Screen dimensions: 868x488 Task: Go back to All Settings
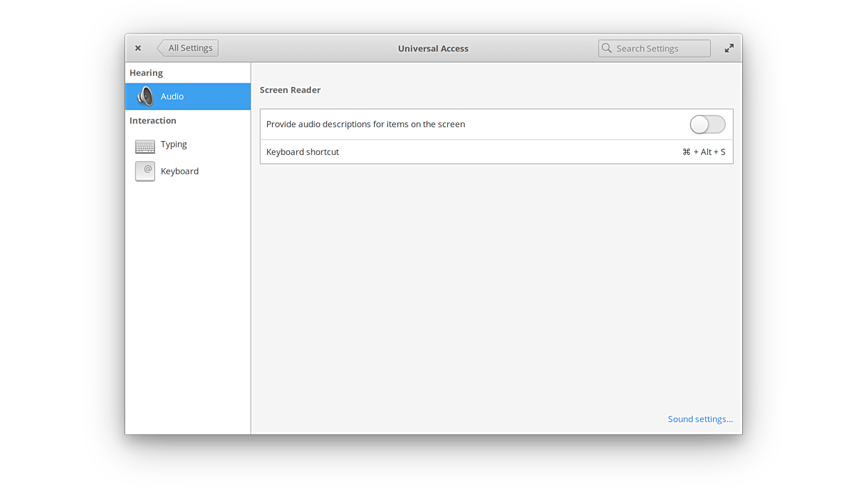coord(188,48)
